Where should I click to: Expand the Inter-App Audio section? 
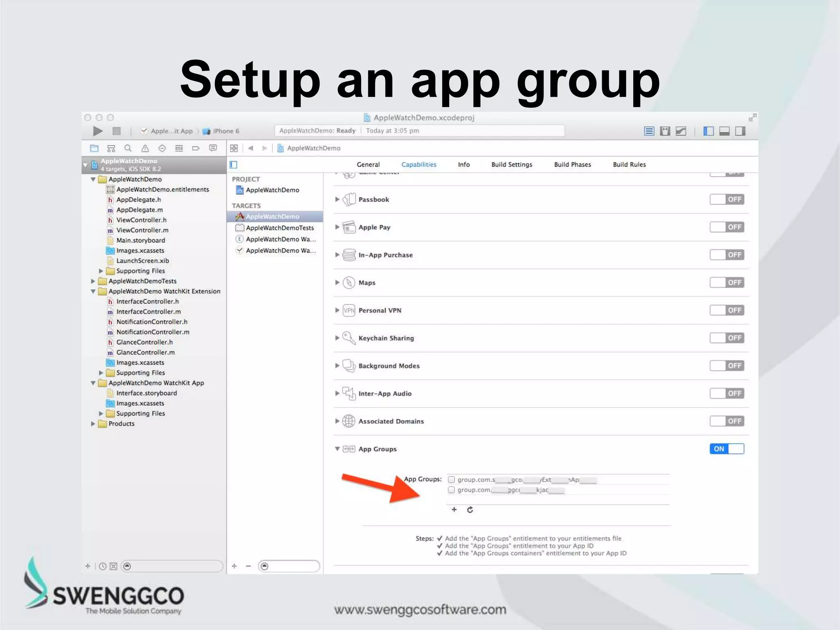tap(337, 393)
